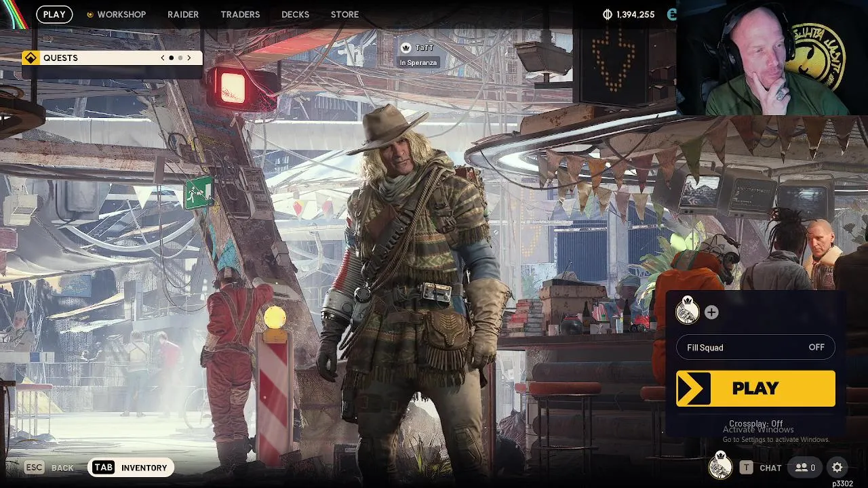Click the T key chat icon
Image resolution: width=868 pixels, height=488 pixels.
click(746, 467)
